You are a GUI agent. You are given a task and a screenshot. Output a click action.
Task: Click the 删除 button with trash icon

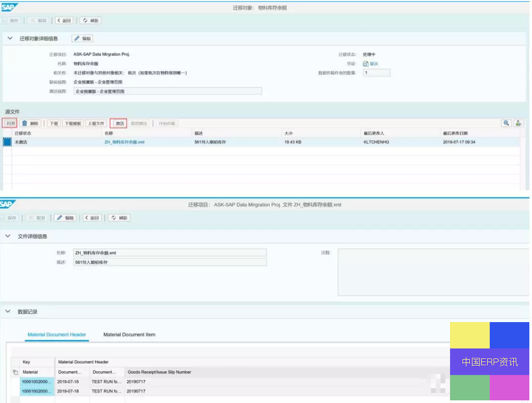pyautogui.click(x=30, y=123)
